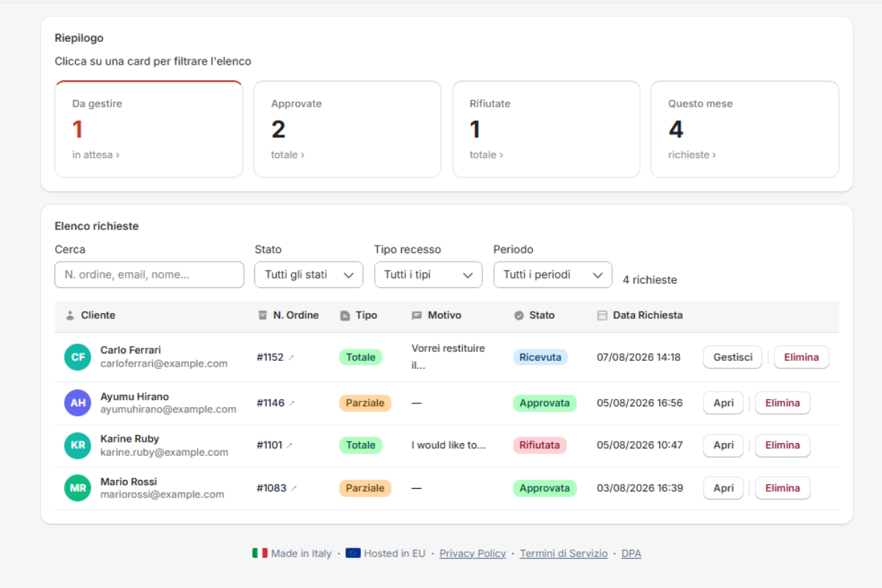Click the motivo text 'I would like to...'

coord(448,445)
